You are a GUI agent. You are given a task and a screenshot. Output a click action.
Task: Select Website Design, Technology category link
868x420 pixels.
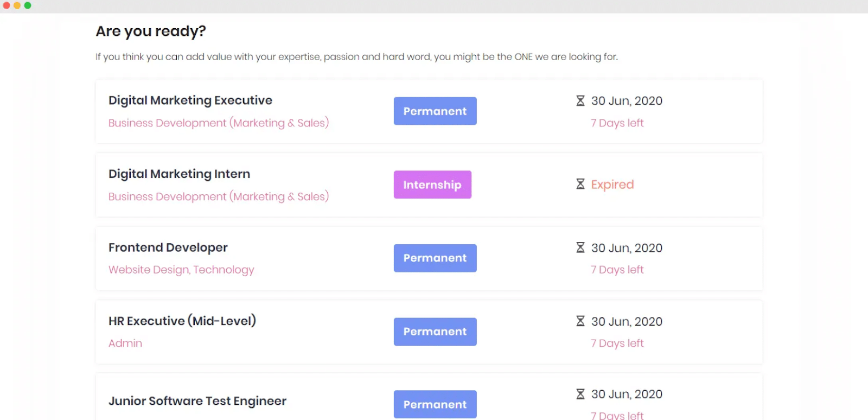click(181, 270)
